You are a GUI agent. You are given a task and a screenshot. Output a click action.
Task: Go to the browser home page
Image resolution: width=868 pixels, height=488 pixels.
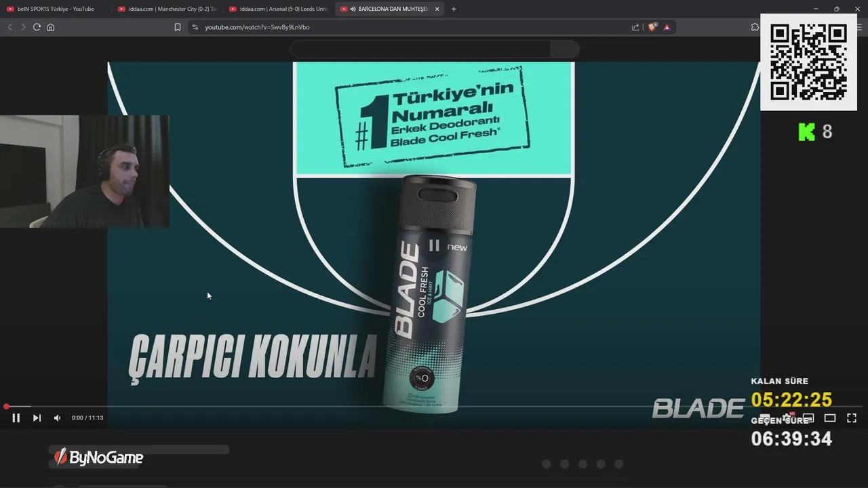click(50, 27)
